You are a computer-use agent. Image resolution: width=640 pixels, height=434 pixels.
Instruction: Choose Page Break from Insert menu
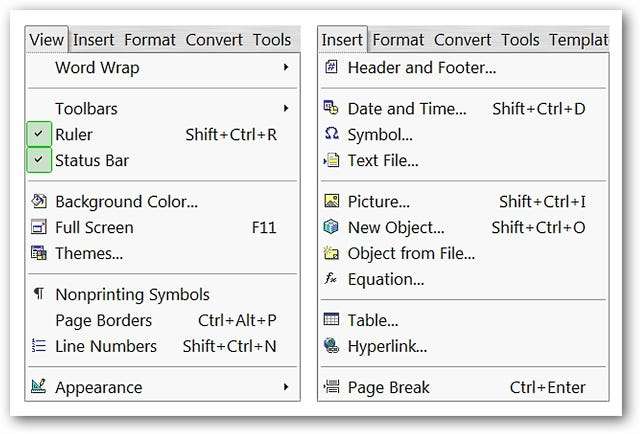(388, 387)
